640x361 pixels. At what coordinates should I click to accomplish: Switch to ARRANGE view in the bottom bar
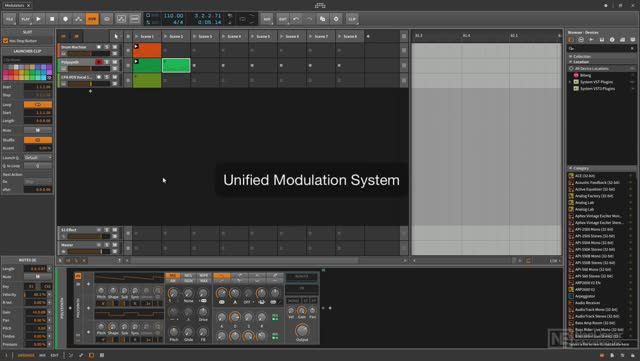pyautogui.click(x=26, y=355)
